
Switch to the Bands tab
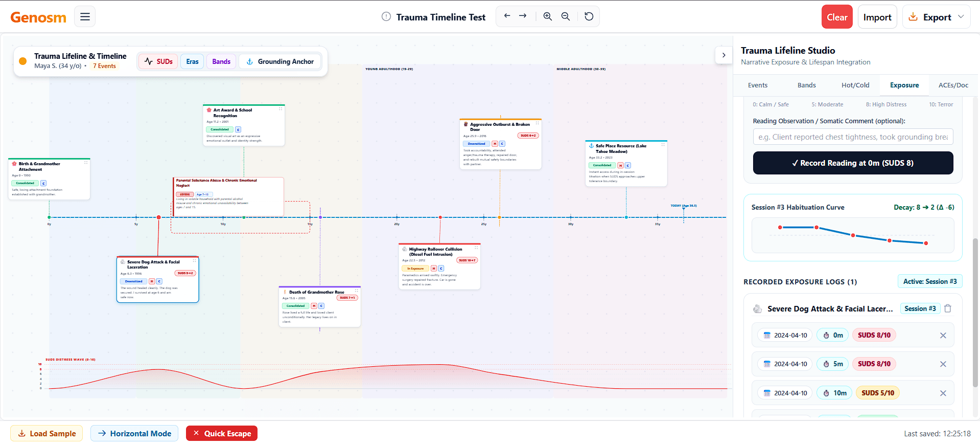point(807,85)
